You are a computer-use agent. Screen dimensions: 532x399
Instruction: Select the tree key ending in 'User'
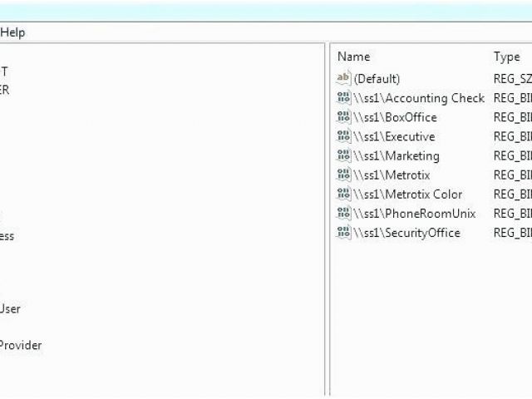(10, 308)
